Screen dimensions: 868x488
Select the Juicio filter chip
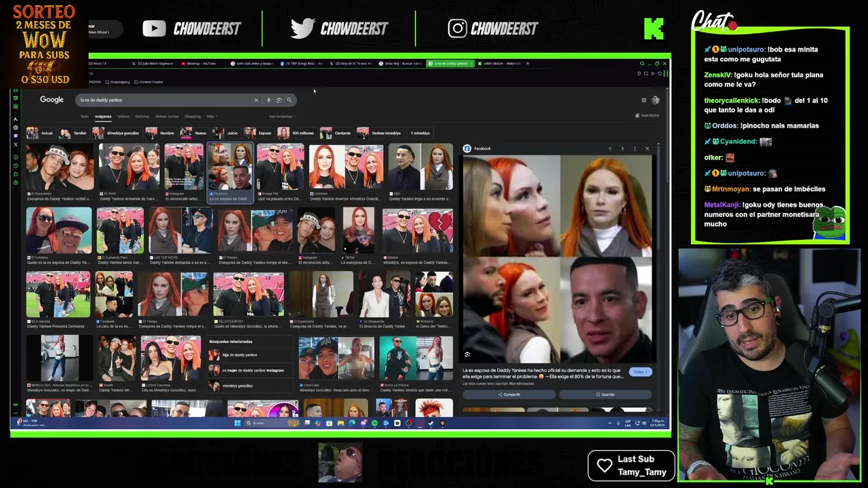(x=226, y=133)
